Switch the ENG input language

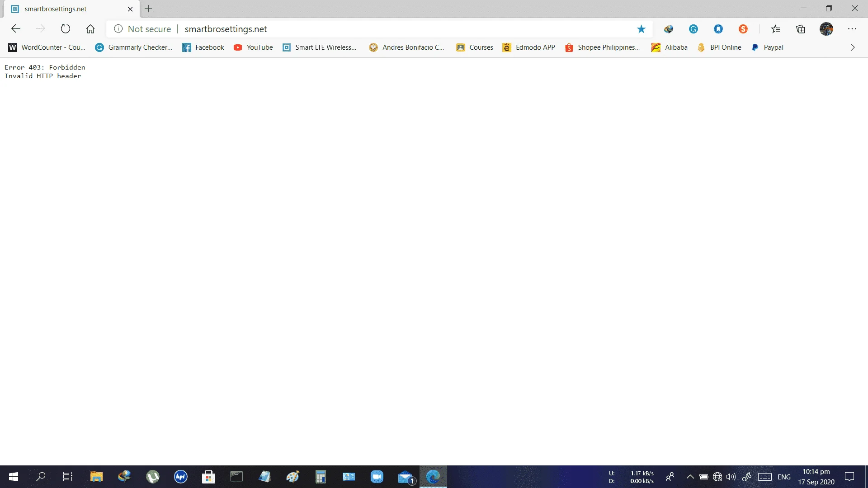coord(784,477)
